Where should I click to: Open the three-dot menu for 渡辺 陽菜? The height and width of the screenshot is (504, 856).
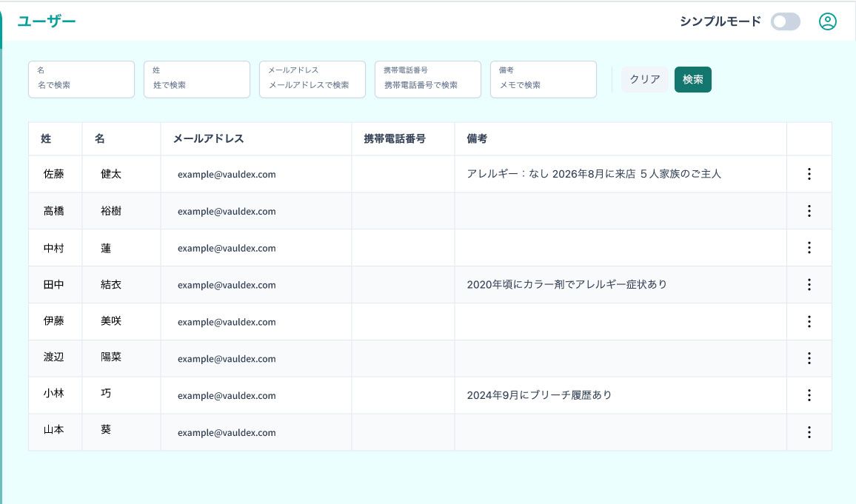809,357
